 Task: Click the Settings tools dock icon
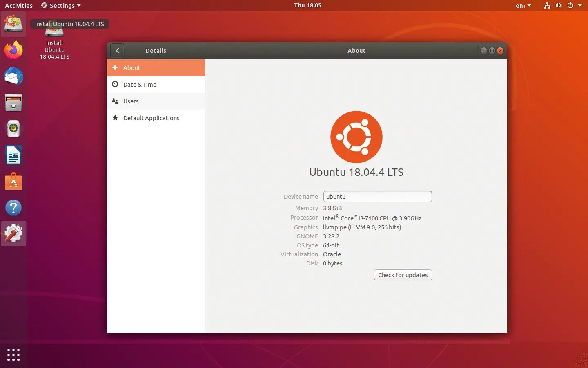click(13, 233)
